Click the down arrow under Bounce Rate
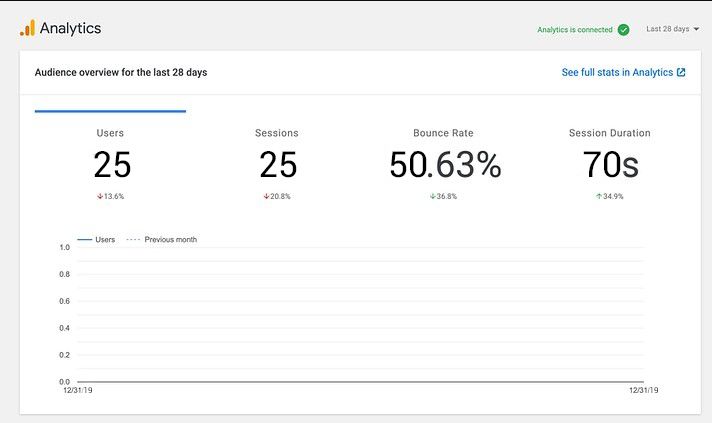 click(432, 196)
